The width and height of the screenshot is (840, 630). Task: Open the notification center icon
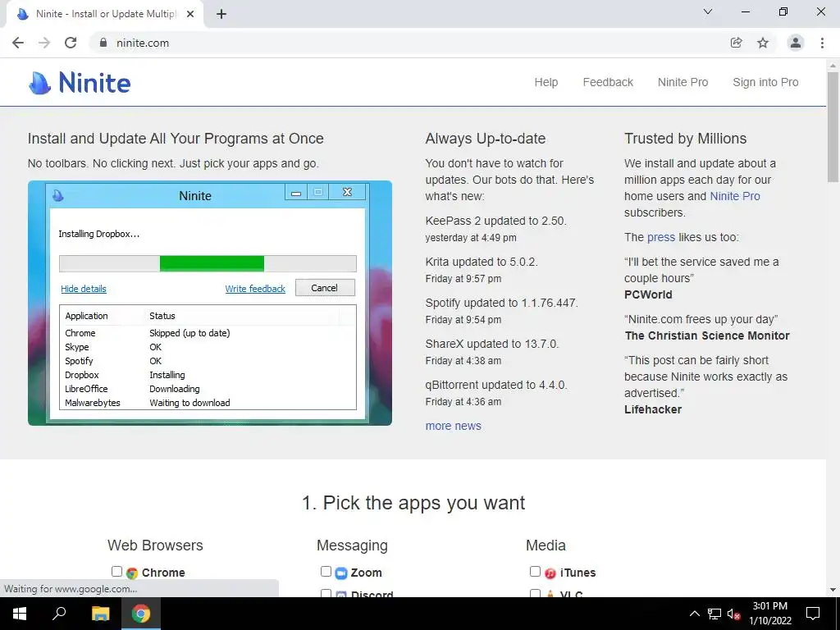pyautogui.click(x=813, y=614)
